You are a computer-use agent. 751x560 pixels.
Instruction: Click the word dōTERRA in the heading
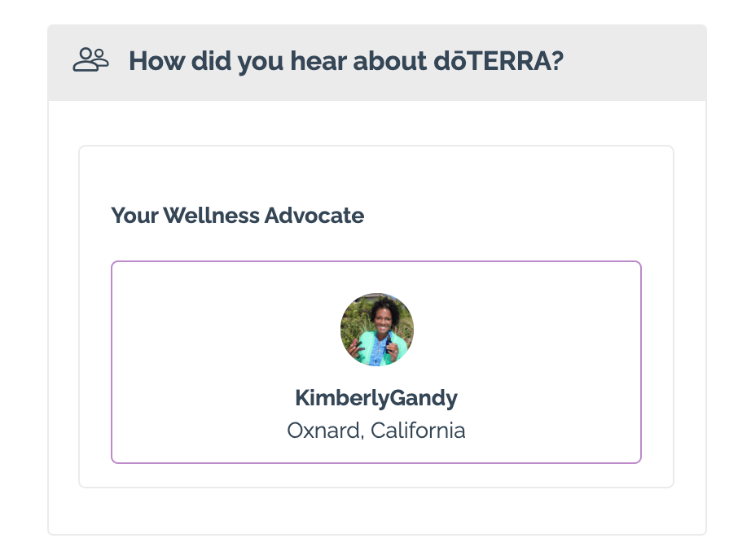tap(492, 61)
